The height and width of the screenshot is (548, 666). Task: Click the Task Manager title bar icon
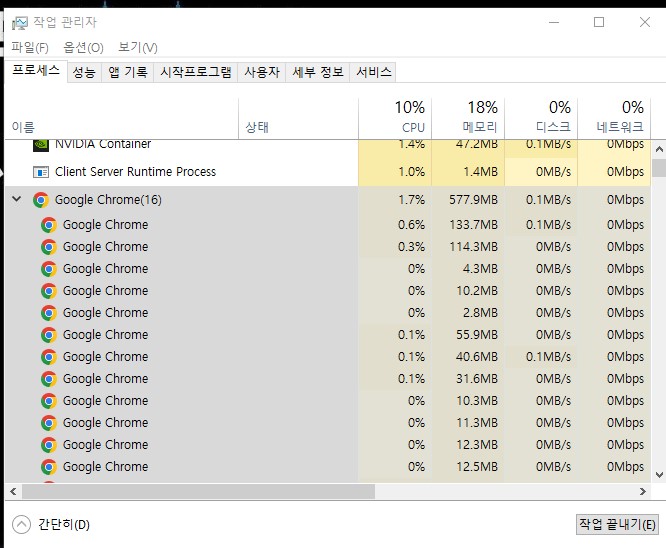[20, 23]
